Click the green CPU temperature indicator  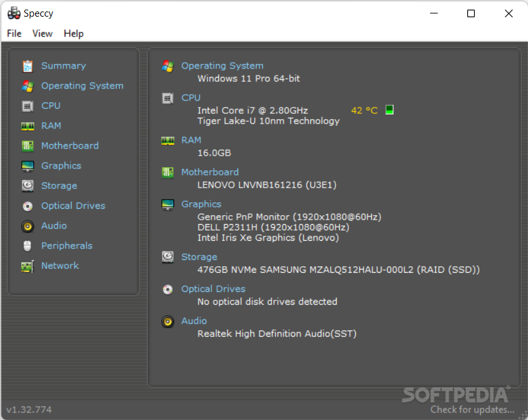click(389, 109)
